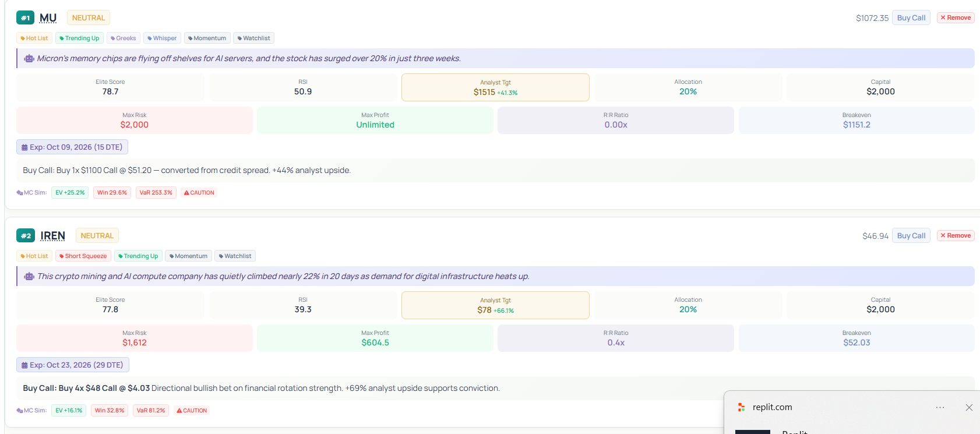Click the Win 32.8% badge

coord(110,411)
